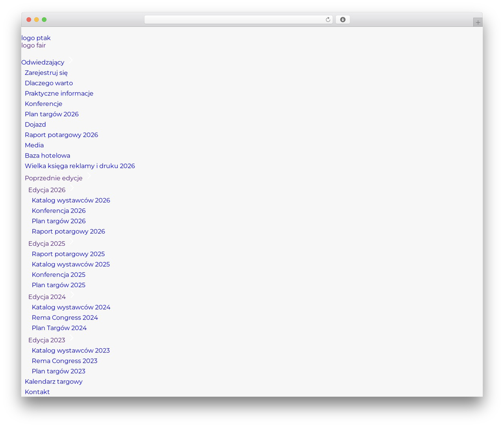
Task: Open the Edycja 2024 entry
Action: [47, 297]
